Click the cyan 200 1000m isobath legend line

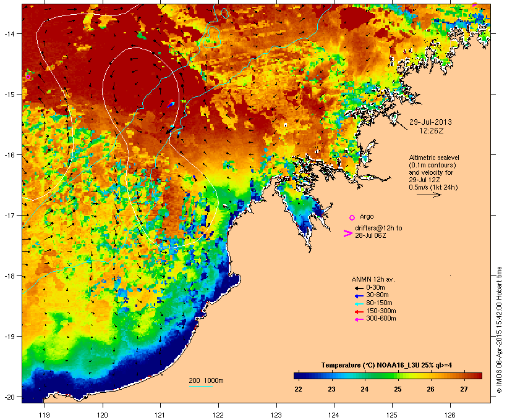point(200,386)
